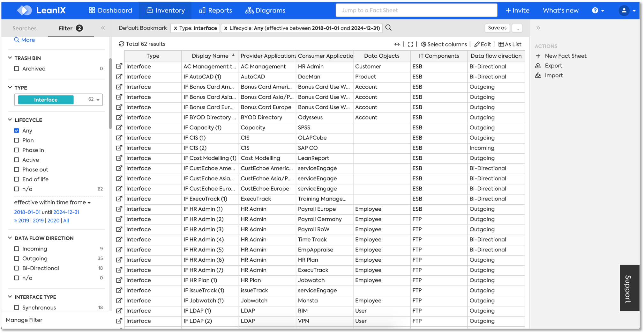
Task: Remove the Lifecycle filter chip
Action: (226, 28)
